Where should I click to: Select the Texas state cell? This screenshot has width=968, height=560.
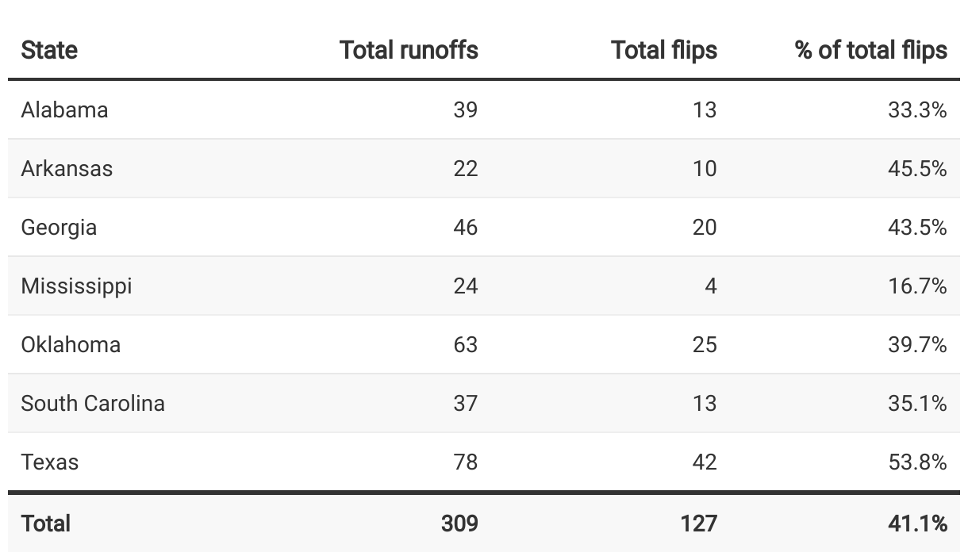(x=50, y=462)
